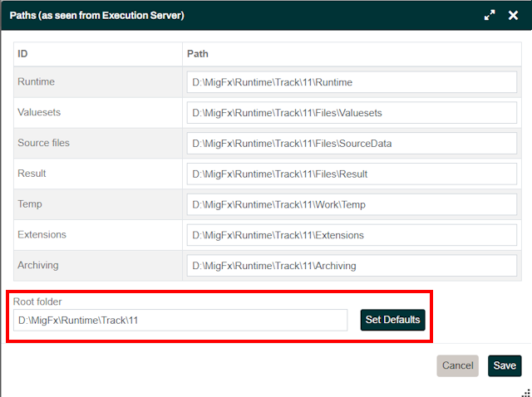
Task: Click the Archiving path field
Action: (x=352, y=266)
